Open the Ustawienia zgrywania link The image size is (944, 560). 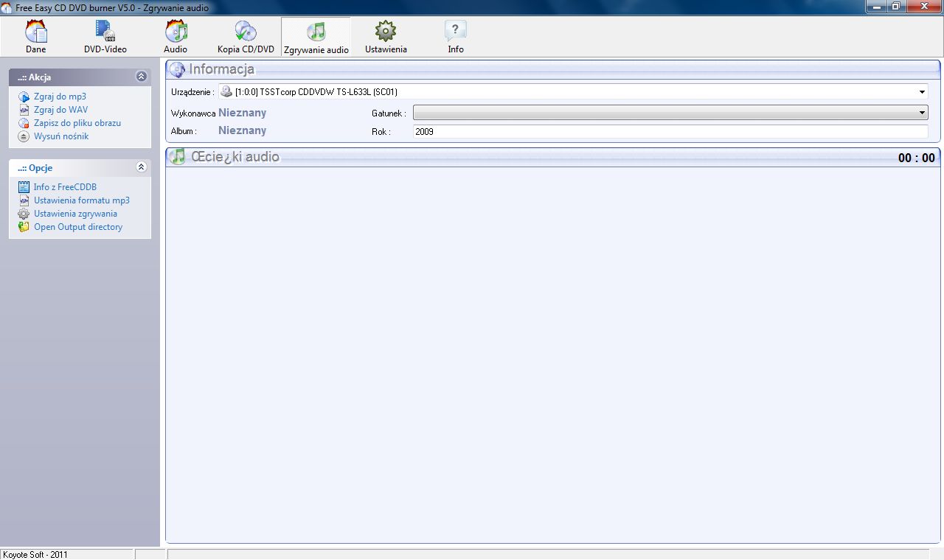click(75, 214)
